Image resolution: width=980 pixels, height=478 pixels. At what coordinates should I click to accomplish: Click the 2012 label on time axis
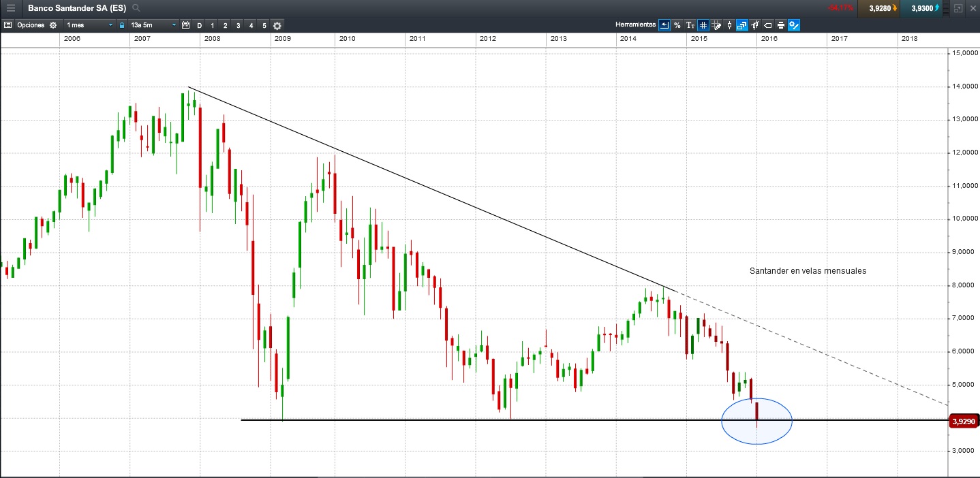click(x=487, y=39)
